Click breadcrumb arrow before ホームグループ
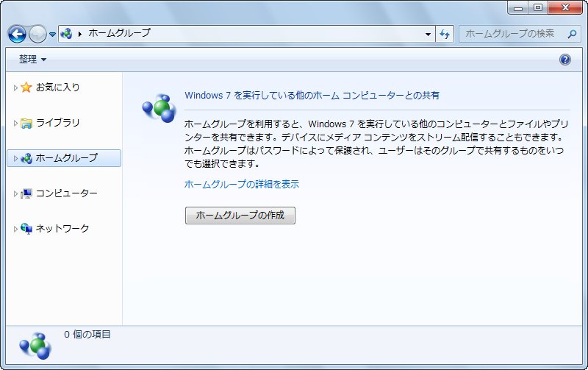588x370 pixels. [80, 34]
